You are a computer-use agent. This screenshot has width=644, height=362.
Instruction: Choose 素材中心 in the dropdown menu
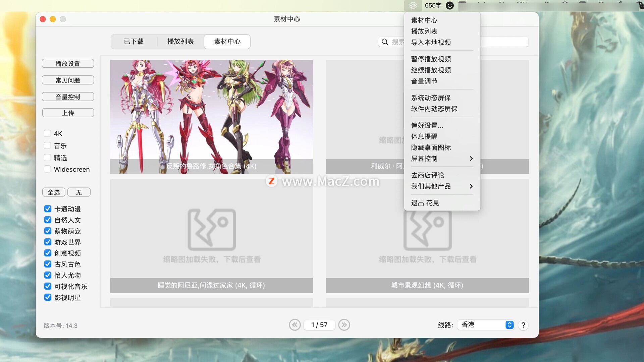(442, 20)
